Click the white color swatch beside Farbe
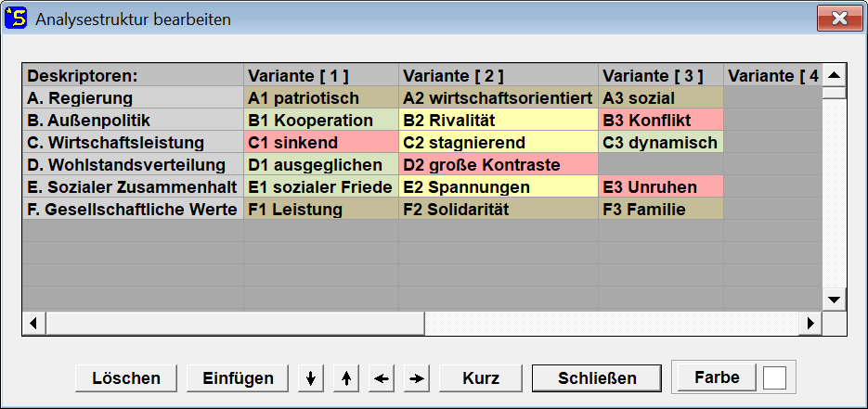The height and width of the screenshot is (409, 868). pyautogui.click(x=774, y=378)
